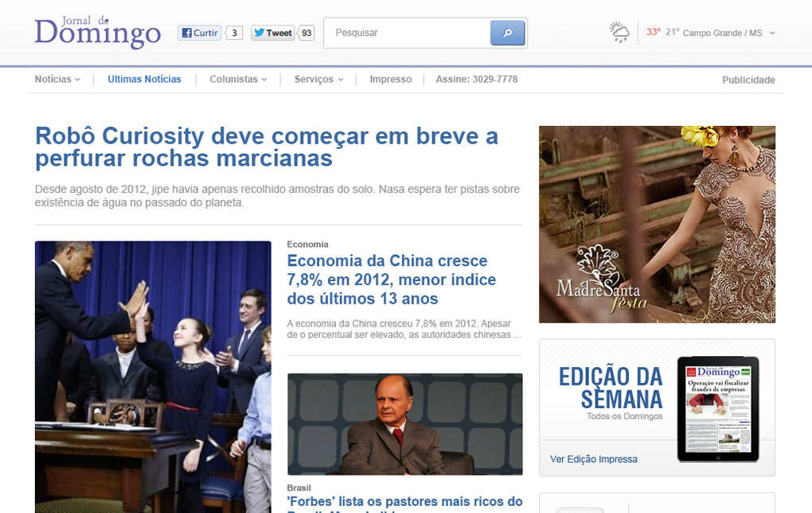Click the Facebook like count bubble
Screen dimensions: 812x513
234,33
